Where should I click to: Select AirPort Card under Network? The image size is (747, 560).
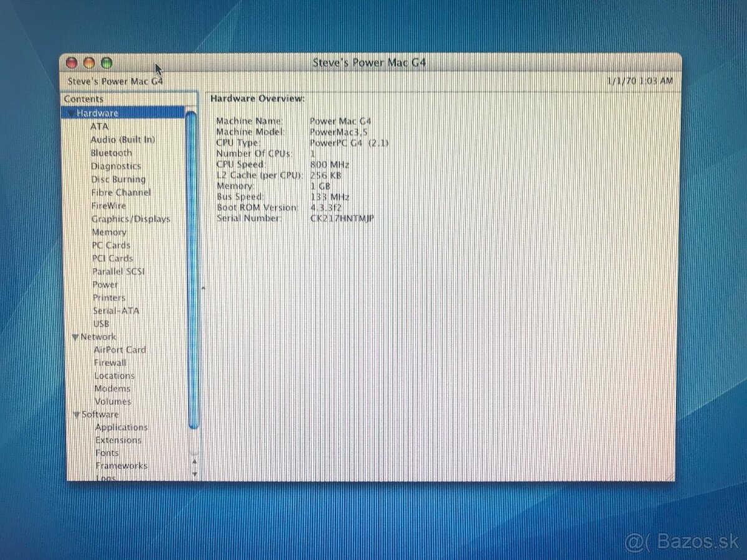(120, 350)
